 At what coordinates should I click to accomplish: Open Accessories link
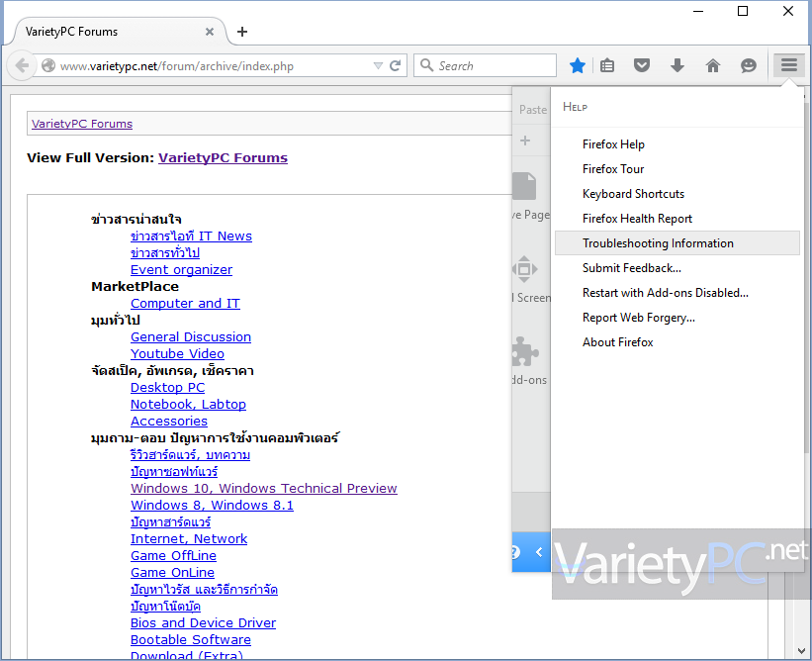169,422
